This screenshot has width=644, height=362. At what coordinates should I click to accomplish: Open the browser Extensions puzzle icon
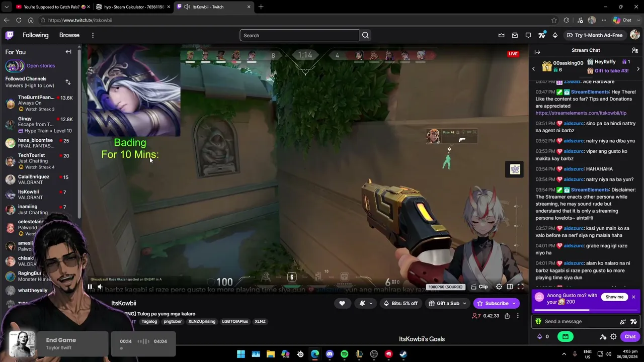(567, 20)
